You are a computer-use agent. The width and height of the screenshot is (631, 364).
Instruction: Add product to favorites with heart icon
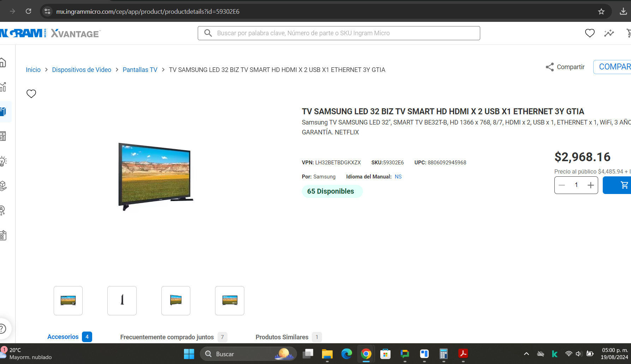[31, 94]
